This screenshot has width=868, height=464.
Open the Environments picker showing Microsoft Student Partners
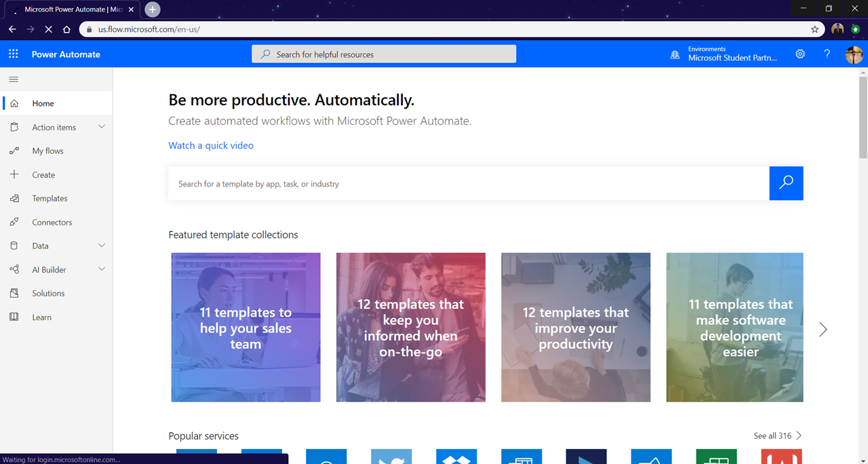click(x=722, y=54)
